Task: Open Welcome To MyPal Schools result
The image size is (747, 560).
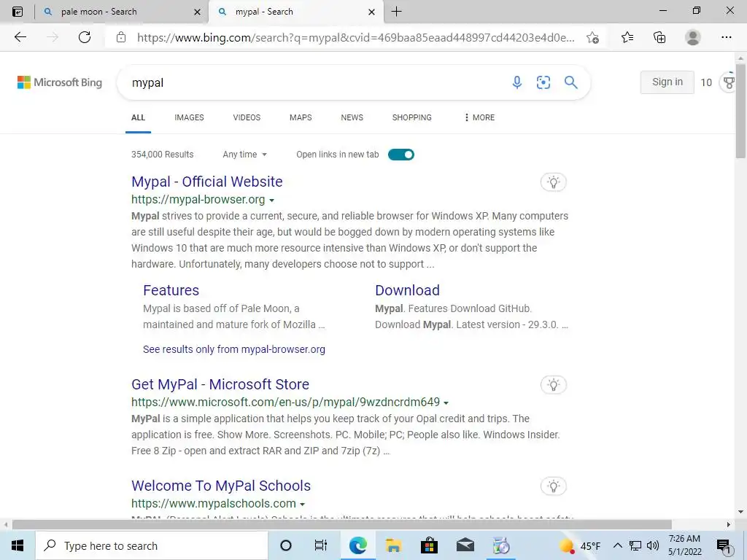Action: tap(221, 486)
